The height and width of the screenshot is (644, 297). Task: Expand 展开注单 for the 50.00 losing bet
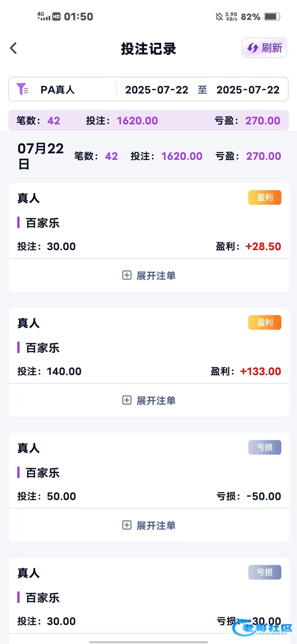[156, 525]
